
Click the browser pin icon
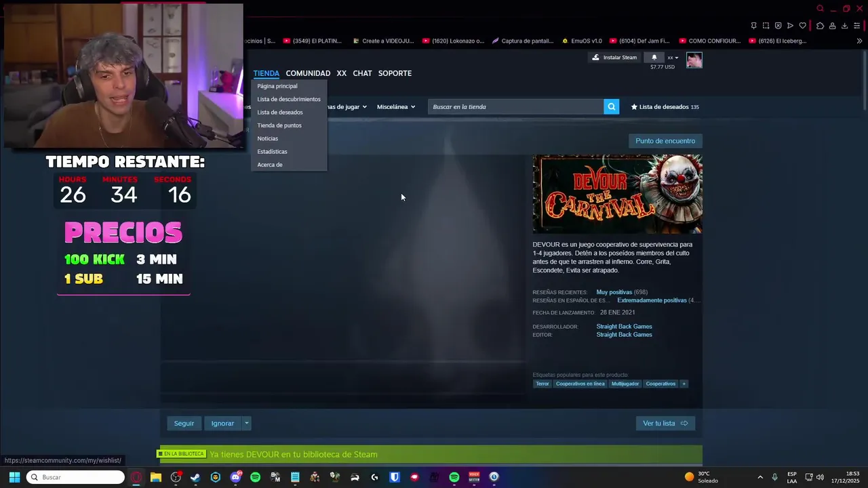[x=754, y=26]
